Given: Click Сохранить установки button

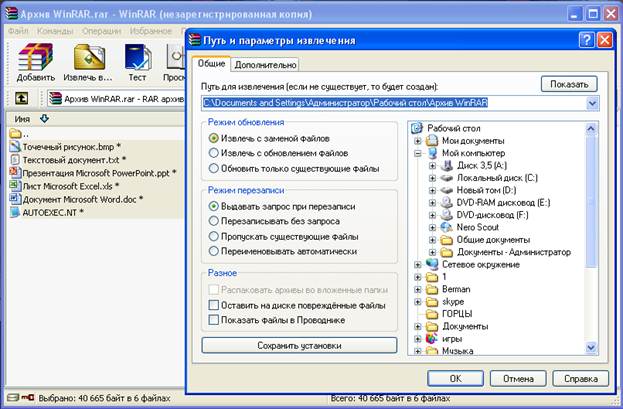Looking at the screenshot, I should click(299, 345).
